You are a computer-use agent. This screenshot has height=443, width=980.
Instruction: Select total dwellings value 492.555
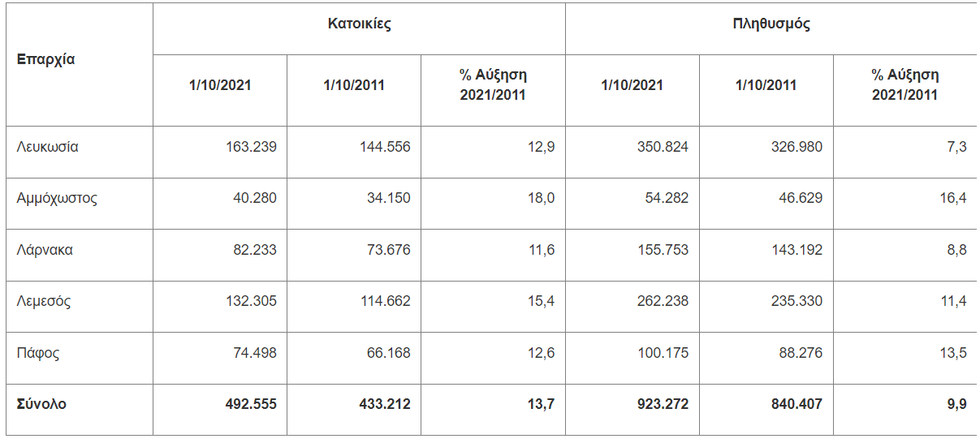click(251, 404)
